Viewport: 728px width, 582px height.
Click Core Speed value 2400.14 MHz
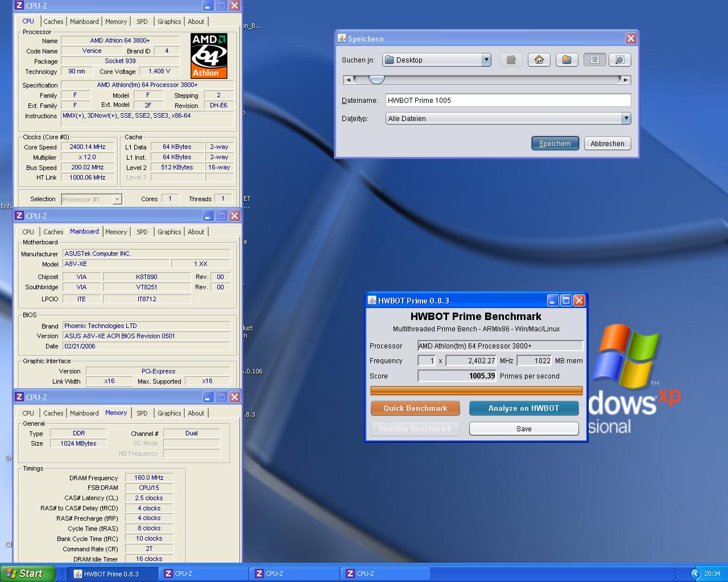coord(88,147)
